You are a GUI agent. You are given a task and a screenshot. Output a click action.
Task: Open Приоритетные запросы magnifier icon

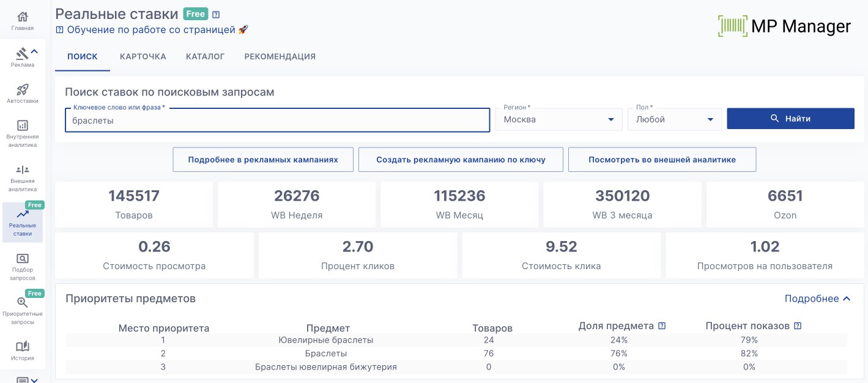tap(23, 302)
